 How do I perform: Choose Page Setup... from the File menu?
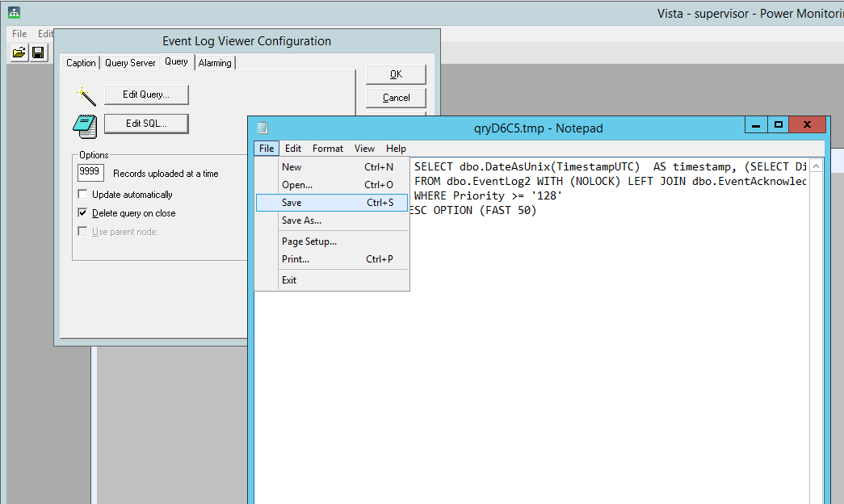(x=332, y=241)
